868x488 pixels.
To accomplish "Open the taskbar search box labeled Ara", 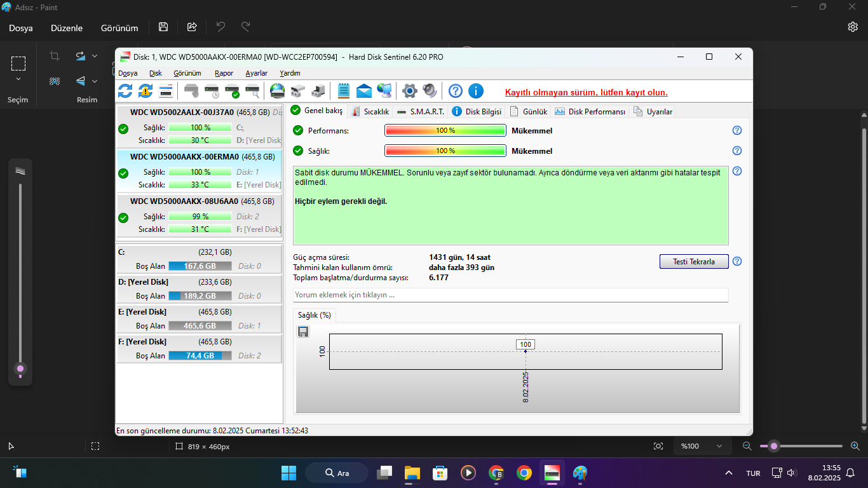I will tap(337, 473).
